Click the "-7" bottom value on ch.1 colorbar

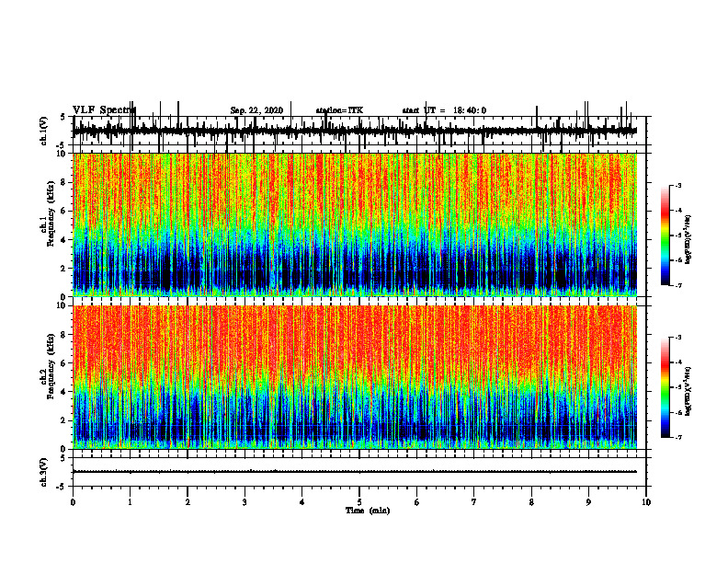point(678,285)
